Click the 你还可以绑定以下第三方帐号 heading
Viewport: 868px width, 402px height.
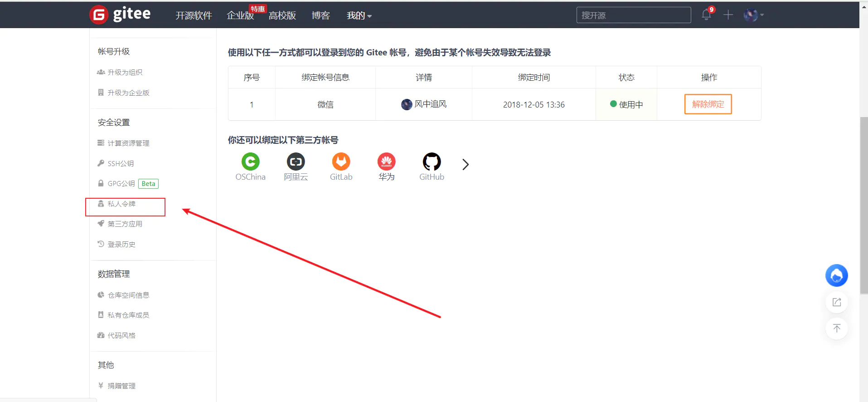(283, 140)
